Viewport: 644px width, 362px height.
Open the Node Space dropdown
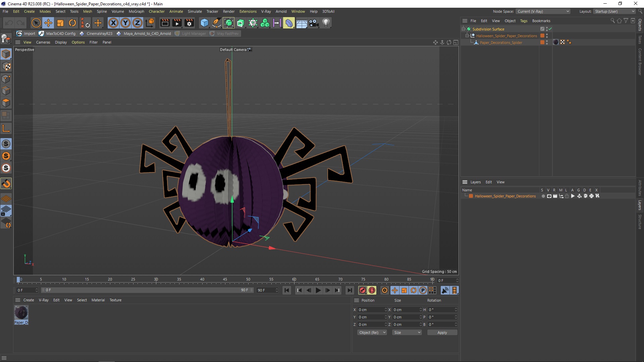[x=543, y=11]
